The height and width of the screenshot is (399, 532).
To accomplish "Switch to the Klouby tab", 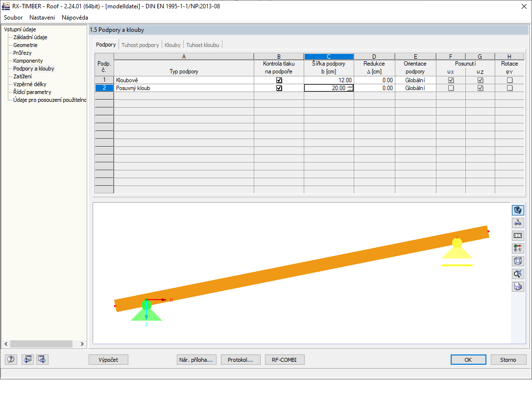I will pos(172,45).
